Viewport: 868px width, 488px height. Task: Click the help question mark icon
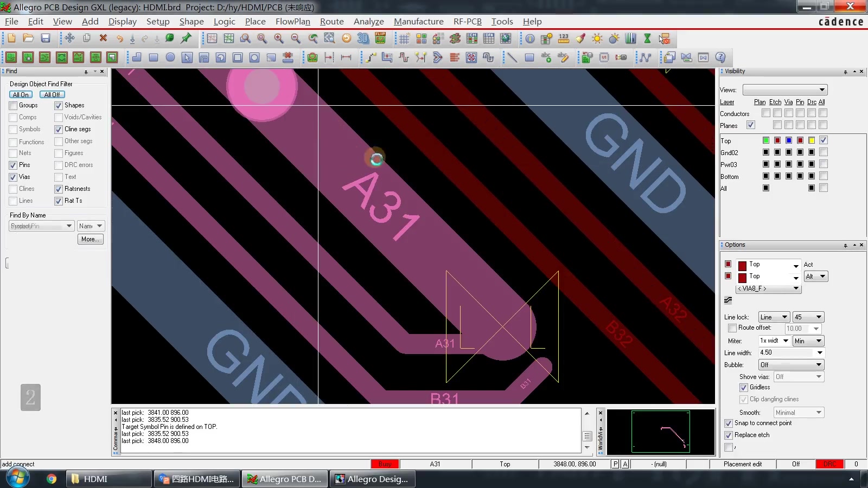coord(720,57)
